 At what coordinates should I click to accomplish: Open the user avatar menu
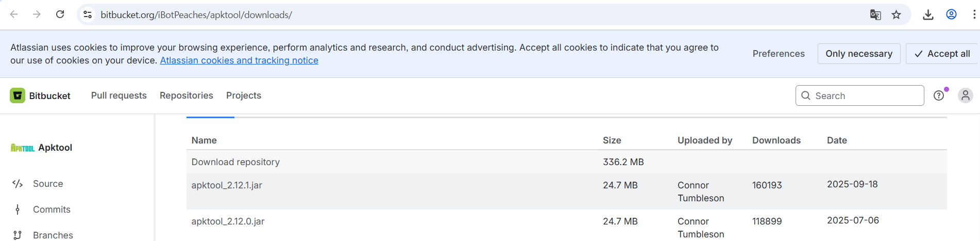pos(965,95)
